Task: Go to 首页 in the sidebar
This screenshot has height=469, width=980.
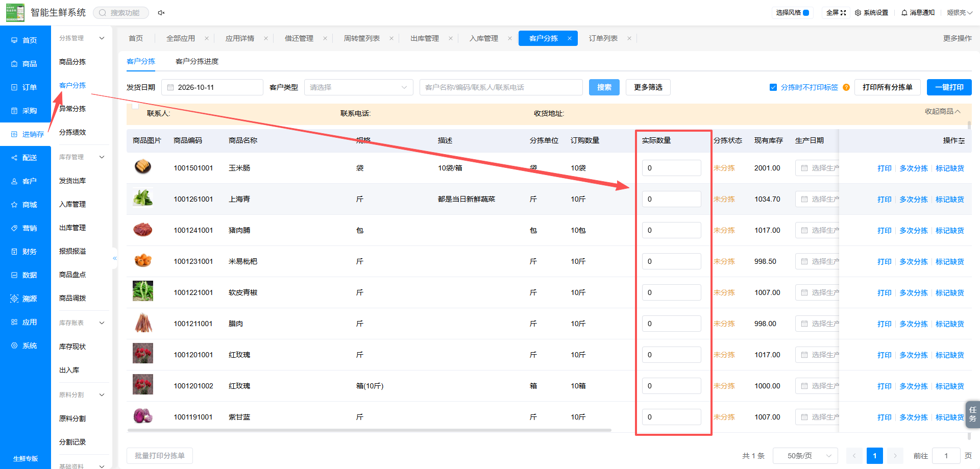Action: 26,40
